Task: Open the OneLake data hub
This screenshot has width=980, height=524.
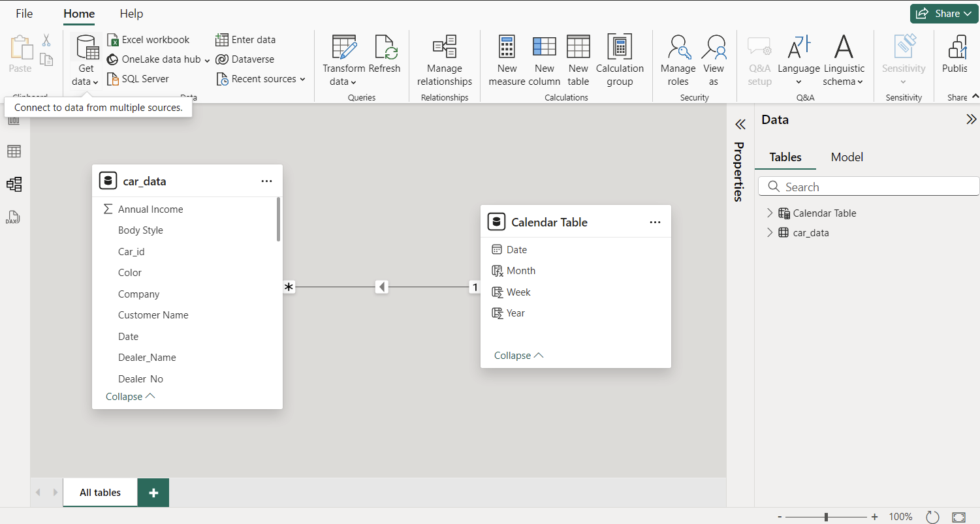Action: [x=158, y=59]
